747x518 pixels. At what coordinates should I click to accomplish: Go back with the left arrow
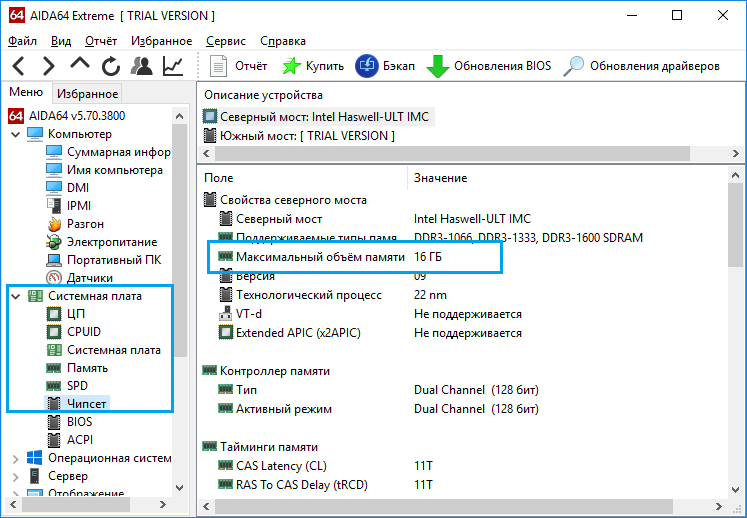coord(18,66)
